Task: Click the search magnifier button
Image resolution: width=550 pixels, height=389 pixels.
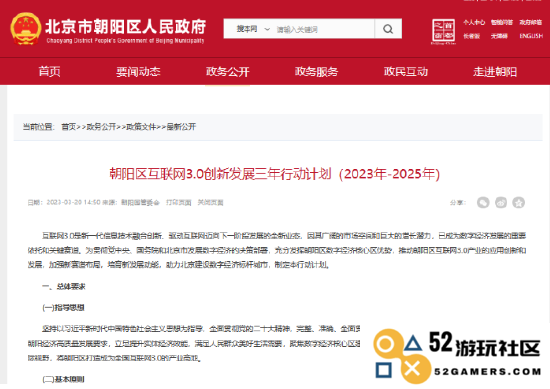Action: [x=388, y=29]
